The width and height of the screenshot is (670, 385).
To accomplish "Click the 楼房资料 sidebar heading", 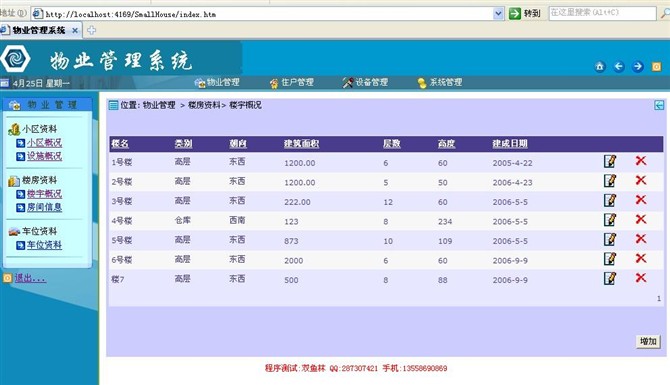I will click(39, 180).
